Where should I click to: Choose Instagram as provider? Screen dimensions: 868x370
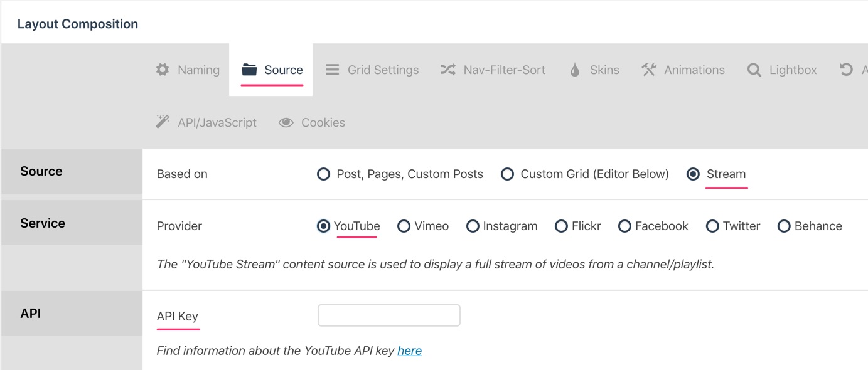point(473,226)
